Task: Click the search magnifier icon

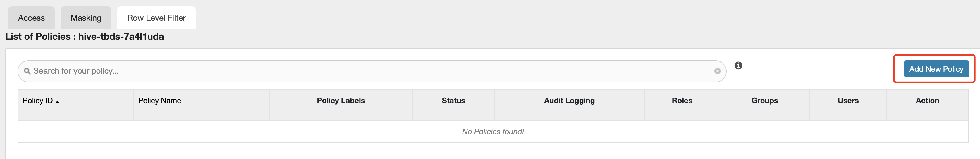Action: tap(27, 71)
